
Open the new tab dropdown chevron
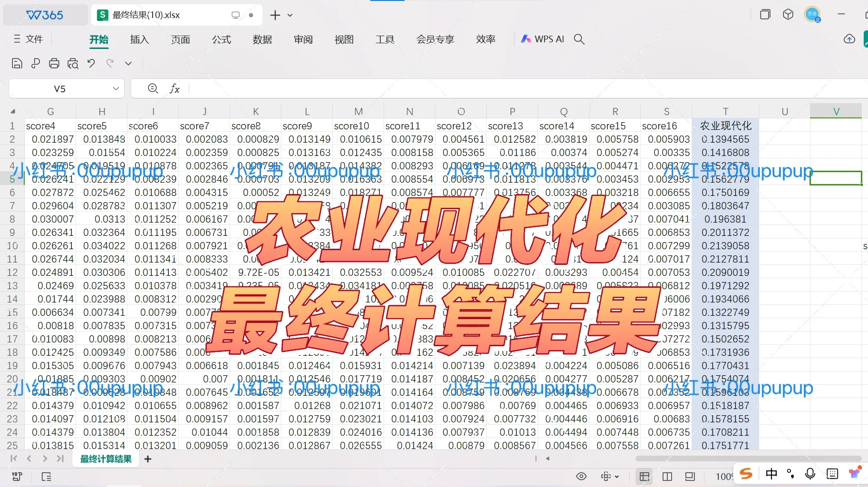pyautogui.click(x=290, y=15)
